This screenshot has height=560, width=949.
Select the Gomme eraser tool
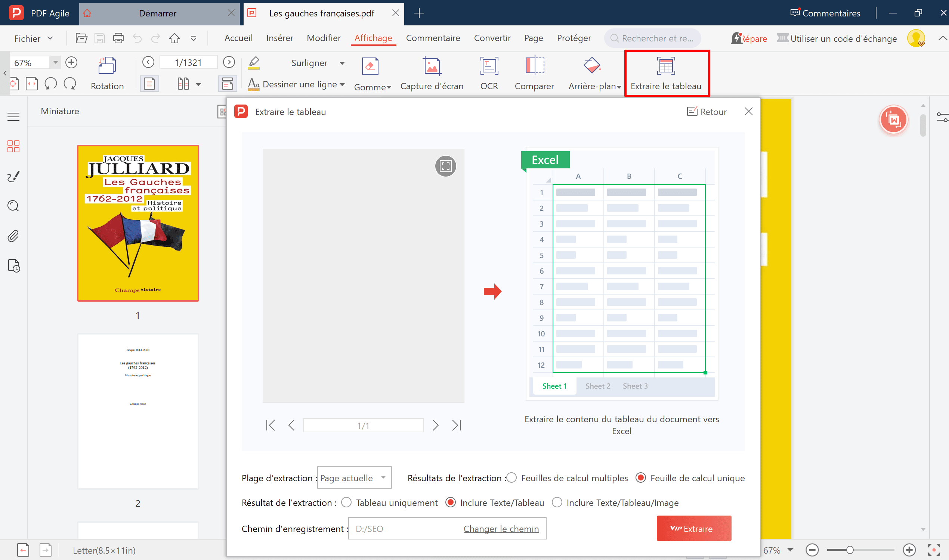pos(372,74)
